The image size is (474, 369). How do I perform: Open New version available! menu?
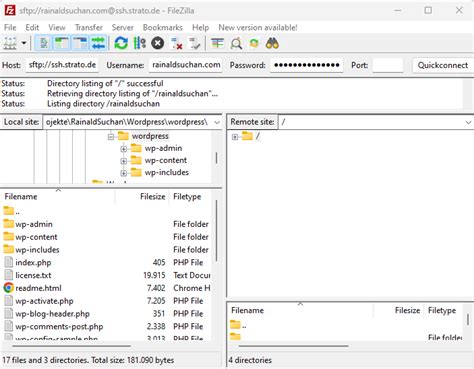coord(258,27)
